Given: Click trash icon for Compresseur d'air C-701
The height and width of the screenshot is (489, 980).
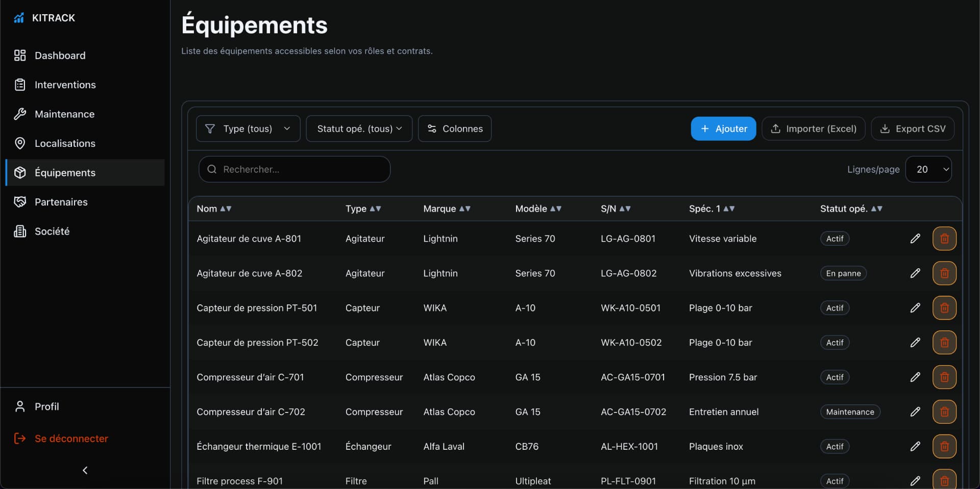Looking at the screenshot, I should pos(944,377).
